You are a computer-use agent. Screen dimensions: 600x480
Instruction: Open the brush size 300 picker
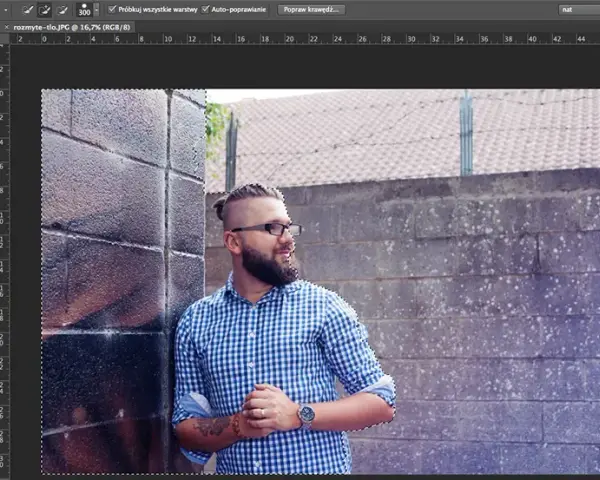click(84, 10)
